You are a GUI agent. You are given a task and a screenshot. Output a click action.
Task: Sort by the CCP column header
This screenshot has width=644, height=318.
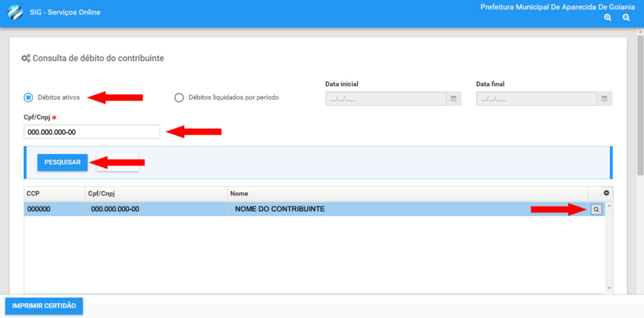54,194
